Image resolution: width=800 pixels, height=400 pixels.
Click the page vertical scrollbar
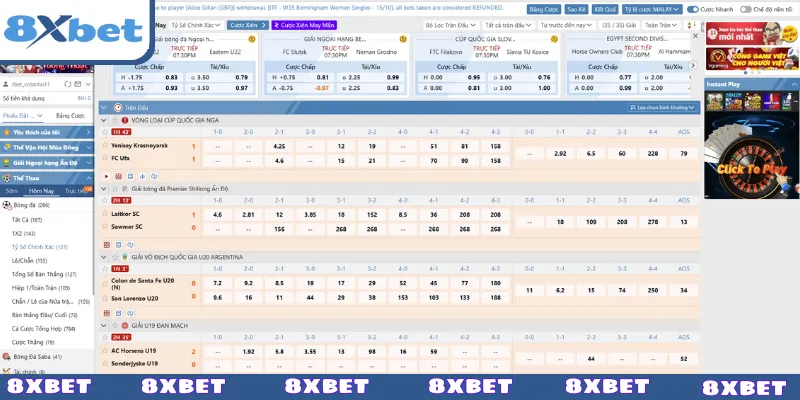pos(701,27)
